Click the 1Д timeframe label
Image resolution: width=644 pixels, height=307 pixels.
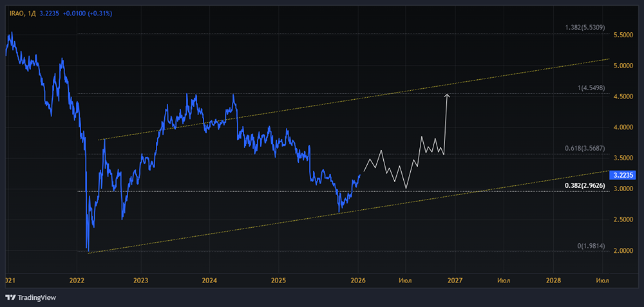[x=30, y=14]
